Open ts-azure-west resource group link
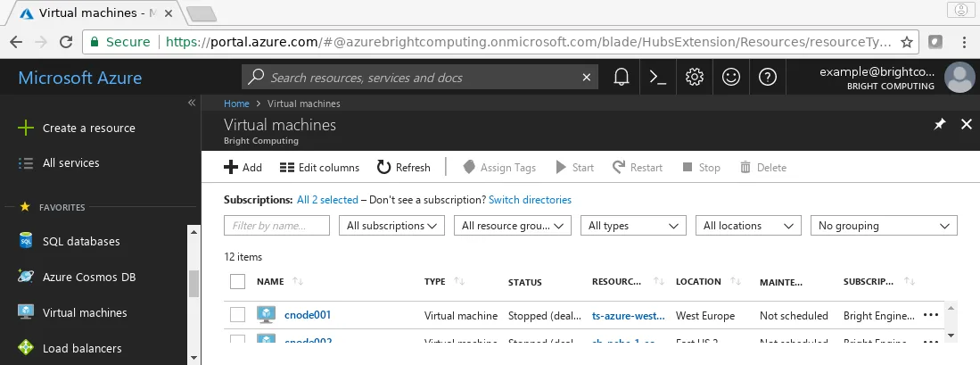Image resolution: width=980 pixels, height=365 pixels. point(628,316)
